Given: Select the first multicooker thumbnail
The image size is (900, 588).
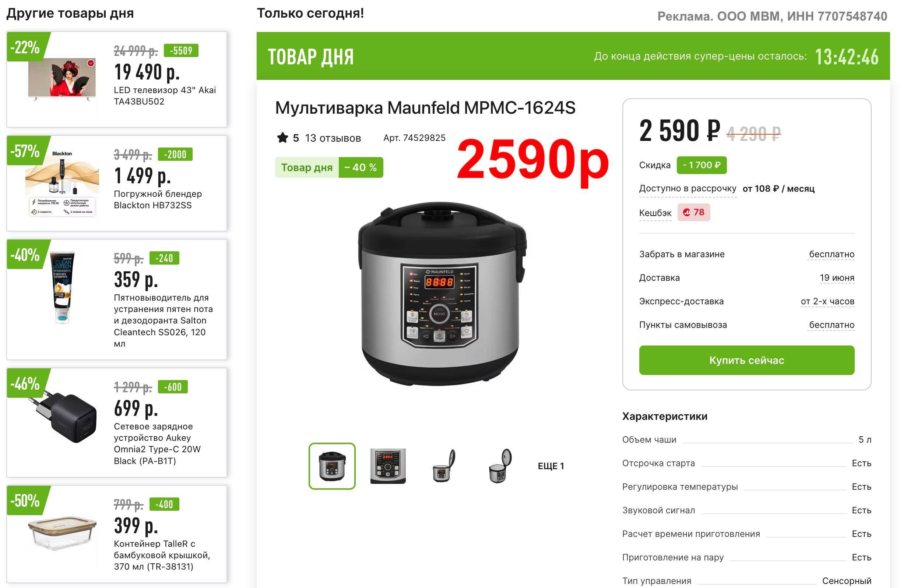Looking at the screenshot, I should pos(332,466).
